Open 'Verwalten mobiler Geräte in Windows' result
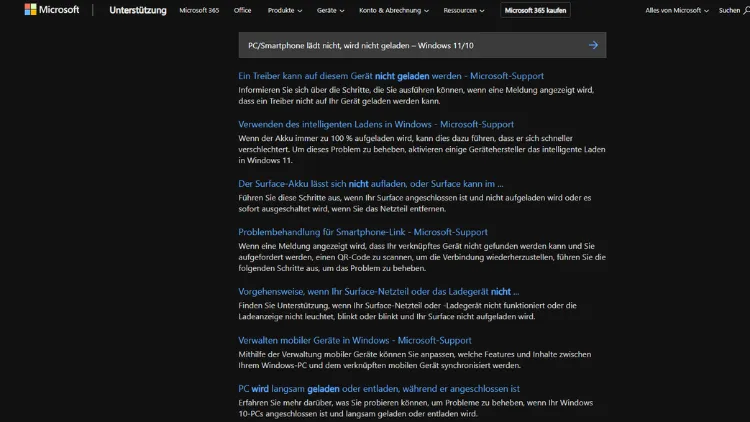The image size is (750, 422). coord(354,340)
